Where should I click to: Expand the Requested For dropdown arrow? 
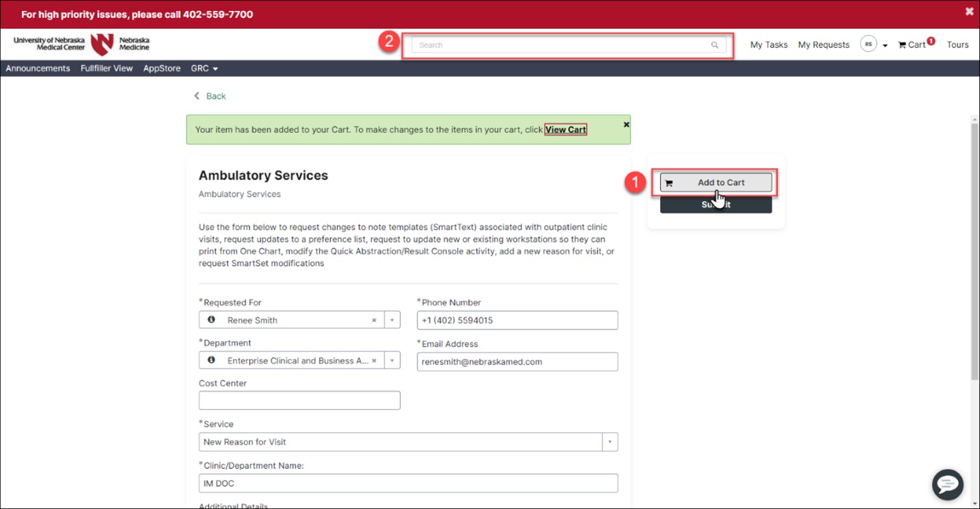point(392,320)
